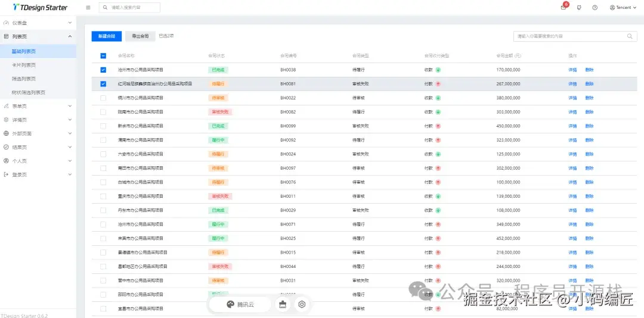Click the TDesign Starter logo
This screenshot has width=644, height=318.
click(x=41, y=7)
